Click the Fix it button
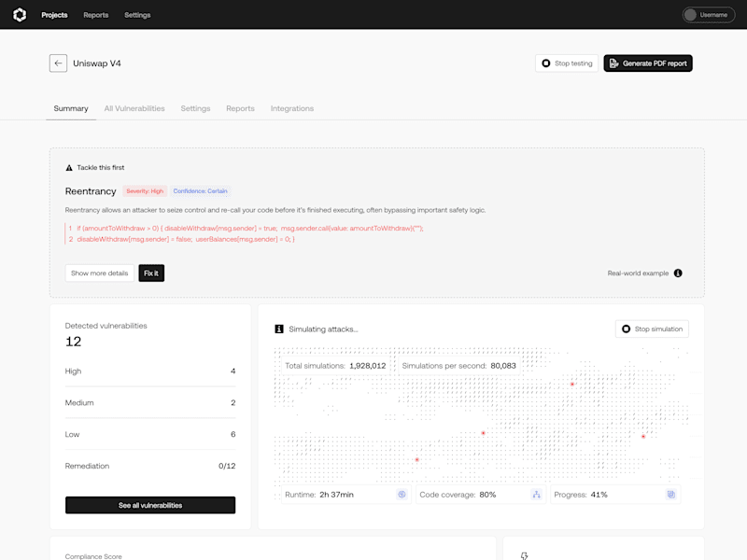The width and height of the screenshot is (747, 560). point(151,273)
